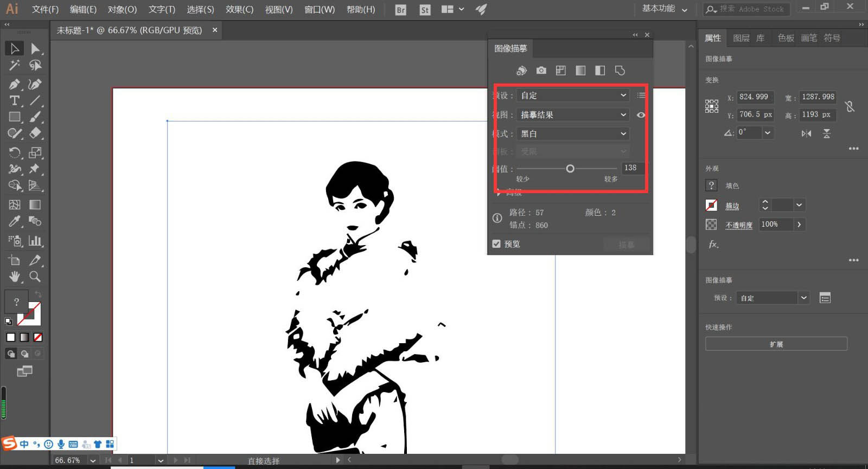Toggle source image eye icon beside 视图
Screen dimensions: 868x469
point(641,115)
